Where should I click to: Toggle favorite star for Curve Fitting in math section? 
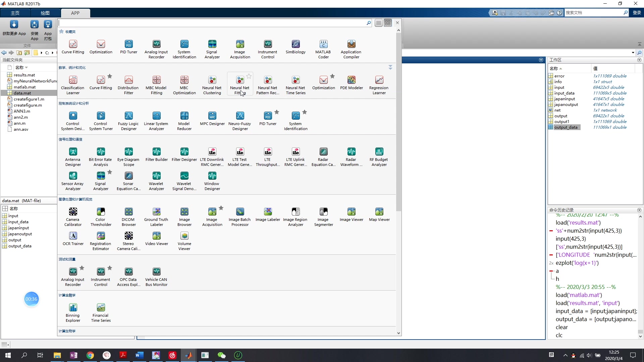coord(110,76)
